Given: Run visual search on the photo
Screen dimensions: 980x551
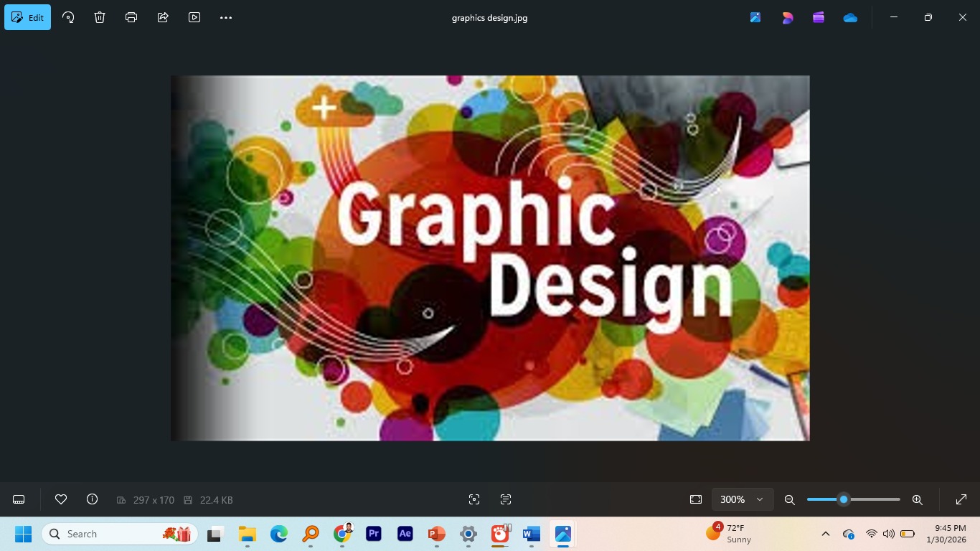Looking at the screenshot, I should [474, 499].
